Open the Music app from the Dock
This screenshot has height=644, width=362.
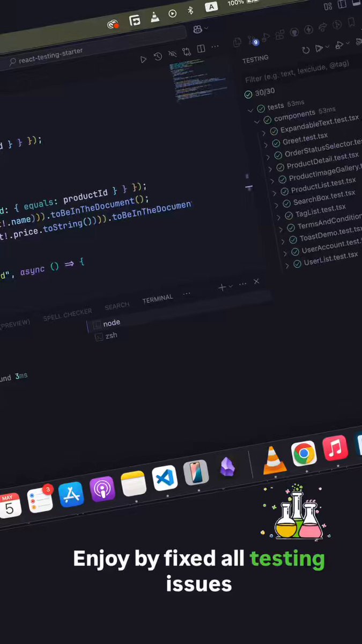[335, 448]
